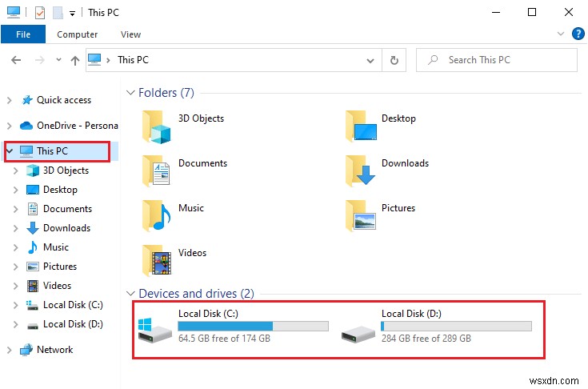Image resolution: width=588 pixels, height=389 pixels.
Task: Click the Up arrow navigation icon
Action: click(74, 60)
